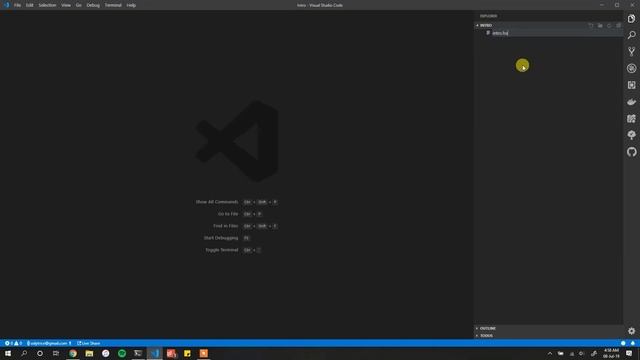Click the gmail account in status bar
This screenshot has width=640, height=360.
click(49, 343)
